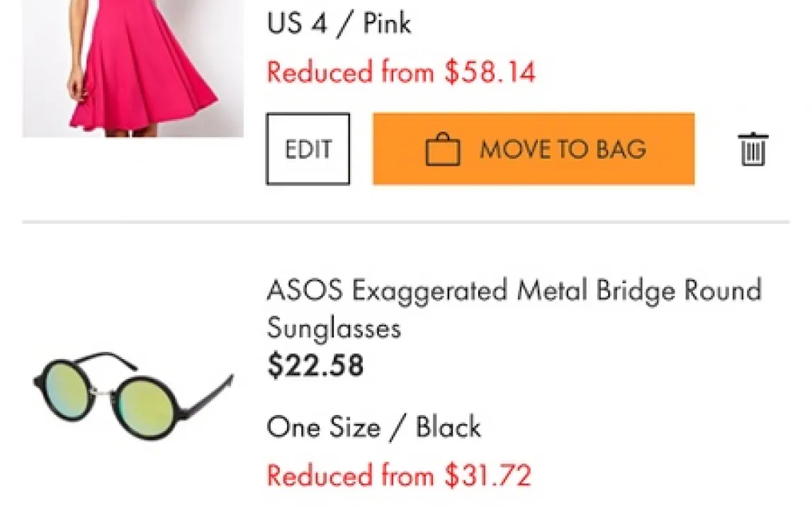Click Reduced from $31.72 text
Screen dimensions: 812x507
tap(398, 475)
